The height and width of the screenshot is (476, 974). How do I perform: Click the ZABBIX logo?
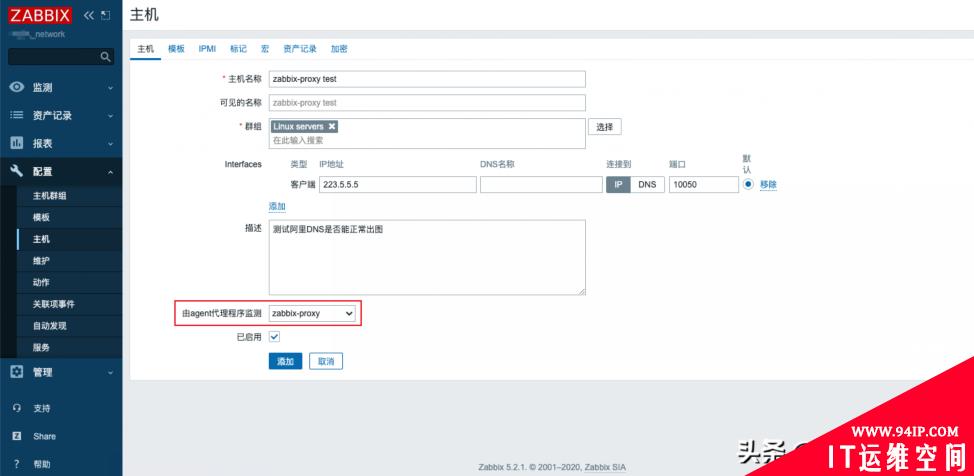point(40,15)
